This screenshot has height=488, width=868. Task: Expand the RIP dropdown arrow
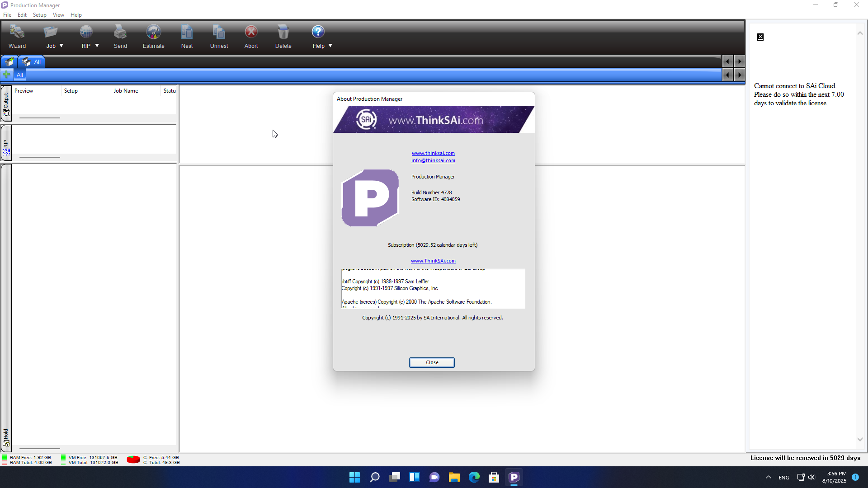coord(97,46)
